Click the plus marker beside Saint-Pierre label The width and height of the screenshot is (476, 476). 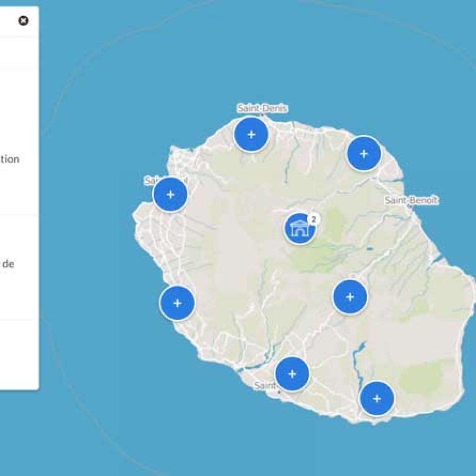point(292,374)
